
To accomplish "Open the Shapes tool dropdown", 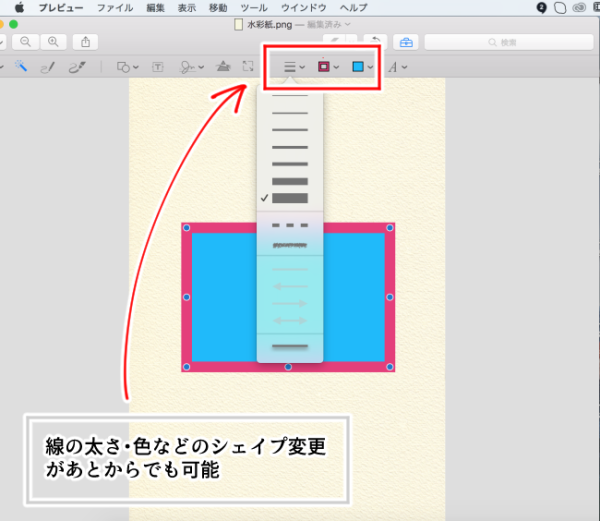I will pyautogui.click(x=127, y=67).
